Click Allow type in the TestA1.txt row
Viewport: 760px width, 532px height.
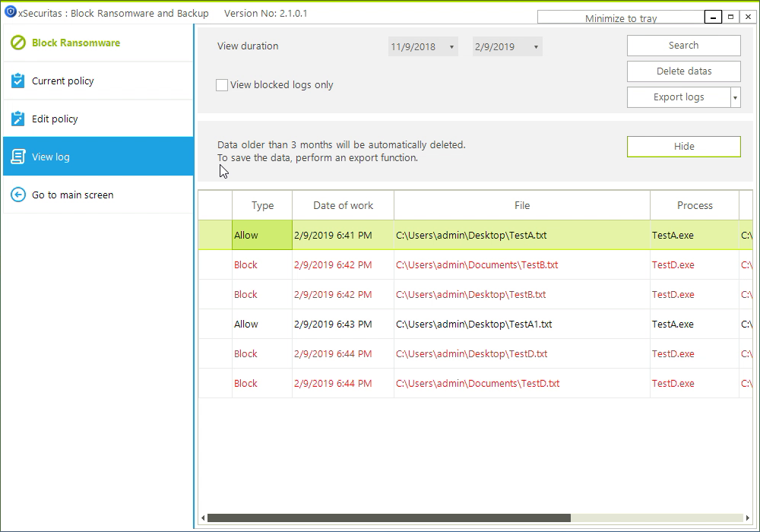click(262, 325)
